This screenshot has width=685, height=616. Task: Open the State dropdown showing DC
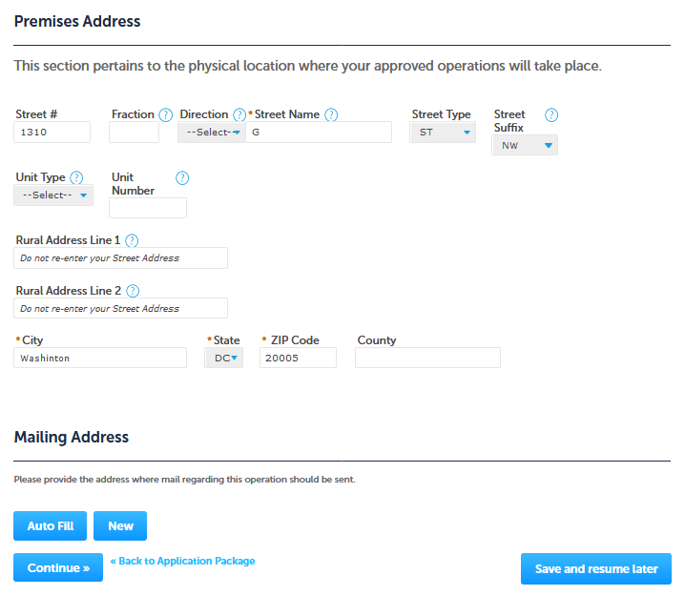(224, 358)
